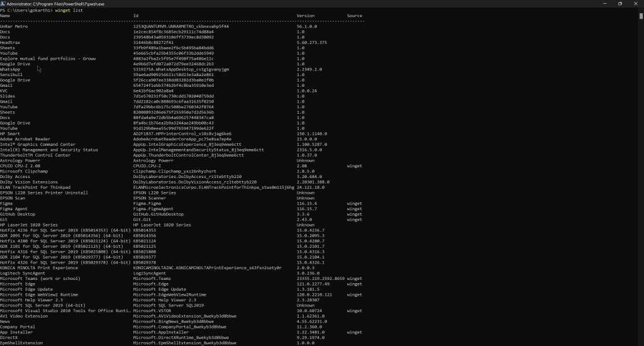The height and width of the screenshot is (346, 644).
Task: Click the 'Logitech SyncAgent' name entry
Action: coord(23,273)
